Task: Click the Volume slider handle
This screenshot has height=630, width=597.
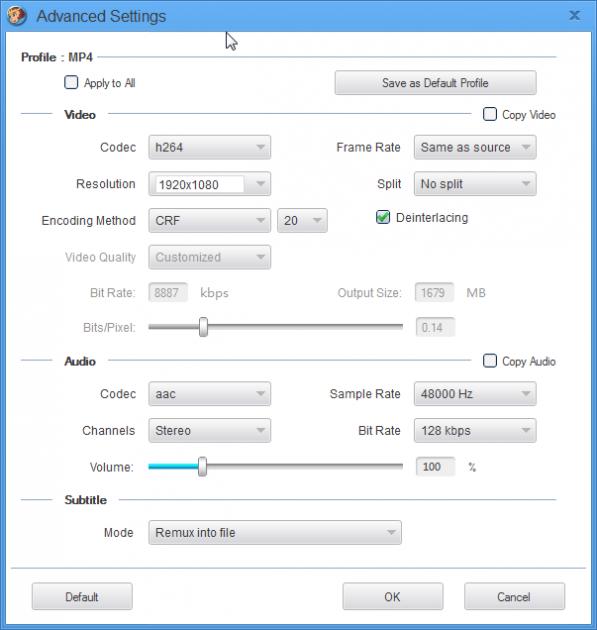Action: pyautogui.click(x=202, y=466)
